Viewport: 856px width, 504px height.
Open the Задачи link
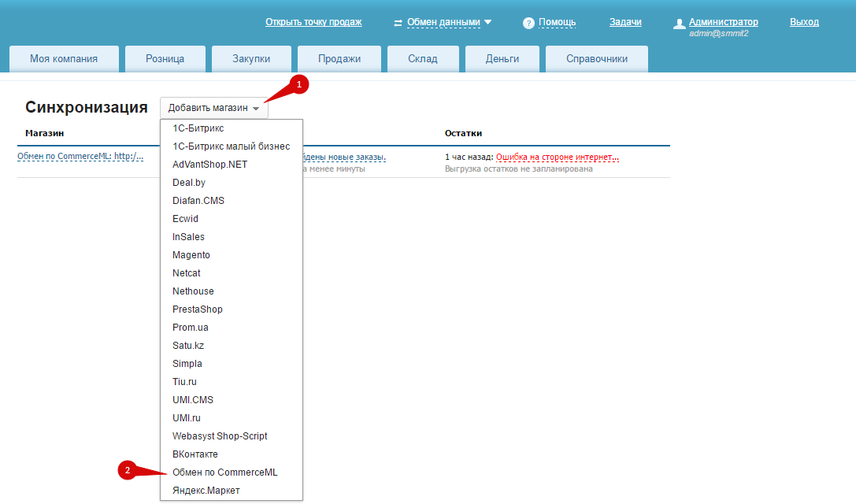coord(625,22)
